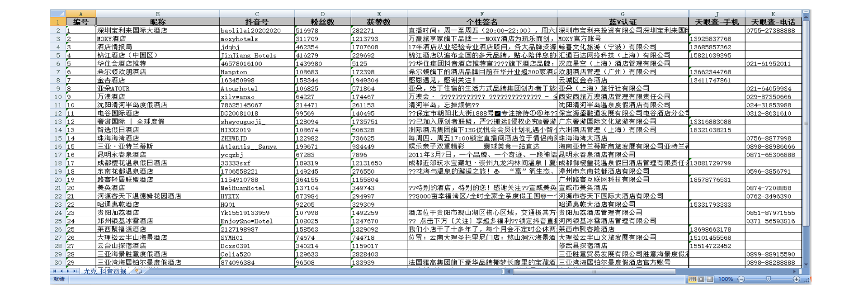Select cell EnjoySnowHotel
This screenshot has height=294, width=868.
pos(257,221)
